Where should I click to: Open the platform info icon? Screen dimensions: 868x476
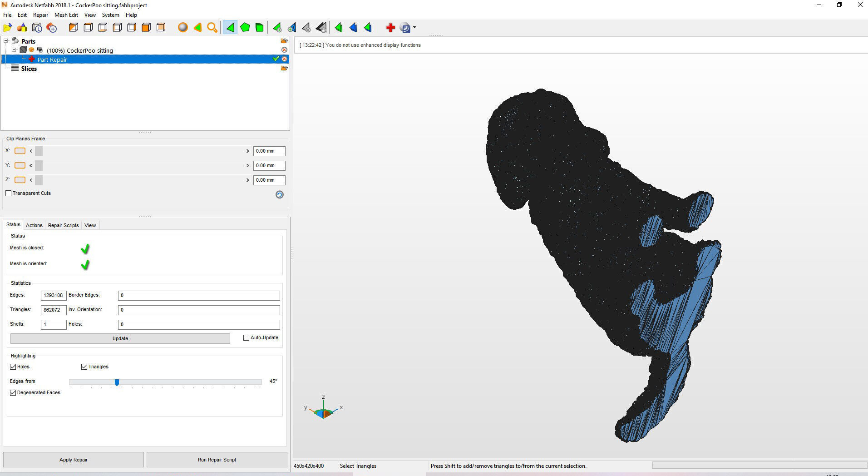37,28
